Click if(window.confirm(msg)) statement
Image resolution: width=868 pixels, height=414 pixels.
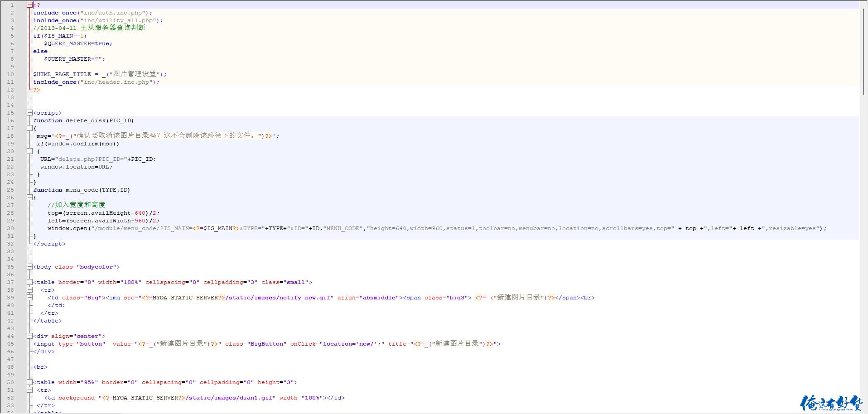78,144
